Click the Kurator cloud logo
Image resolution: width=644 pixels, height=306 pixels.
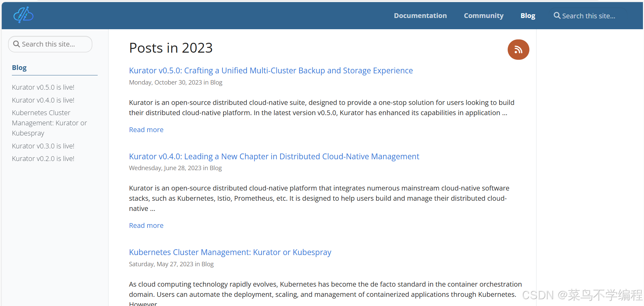(x=23, y=15)
